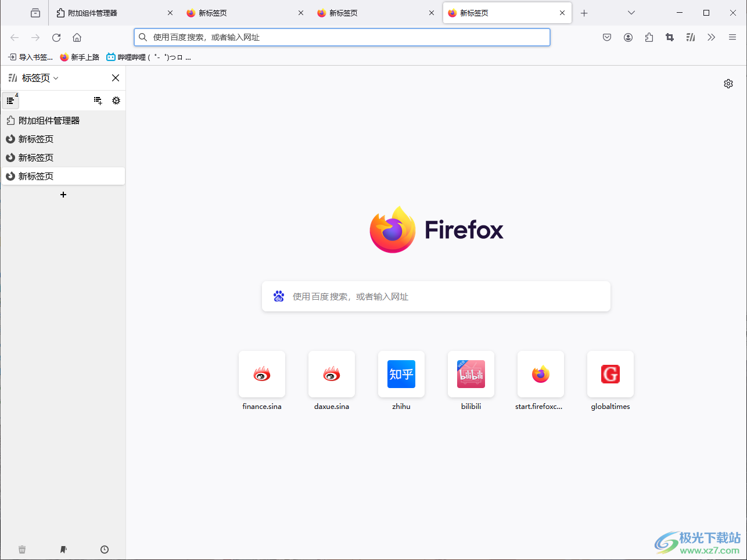The image size is (747, 560).
Task: Switch to second tab 新标签页
Action: [x=245, y=13]
